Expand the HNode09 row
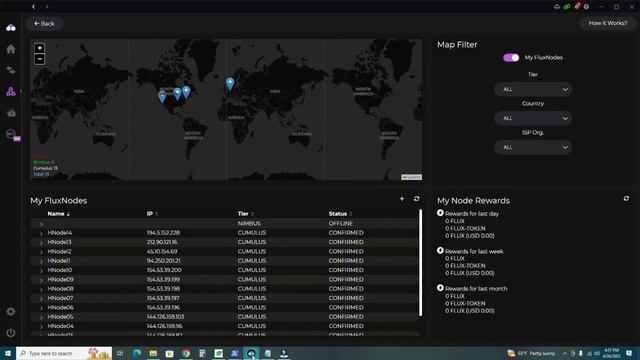 pyautogui.click(x=41, y=280)
